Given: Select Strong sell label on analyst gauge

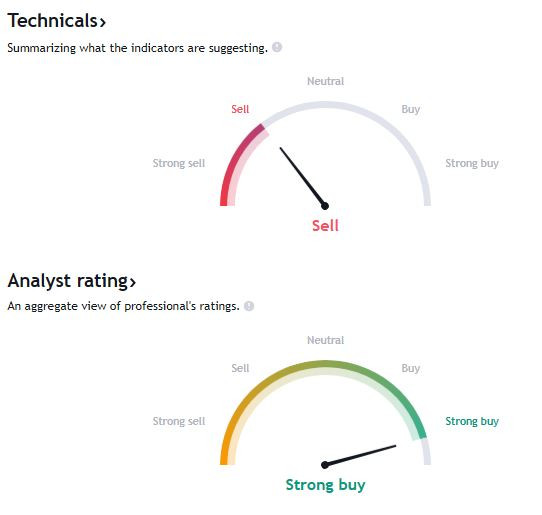Looking at the screenshot, I should tap(179, 421).
